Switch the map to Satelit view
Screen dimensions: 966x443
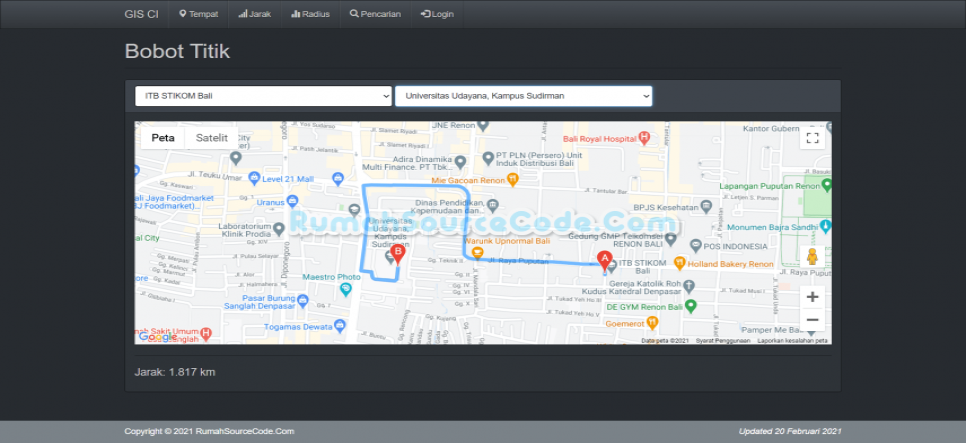(211, 138)
